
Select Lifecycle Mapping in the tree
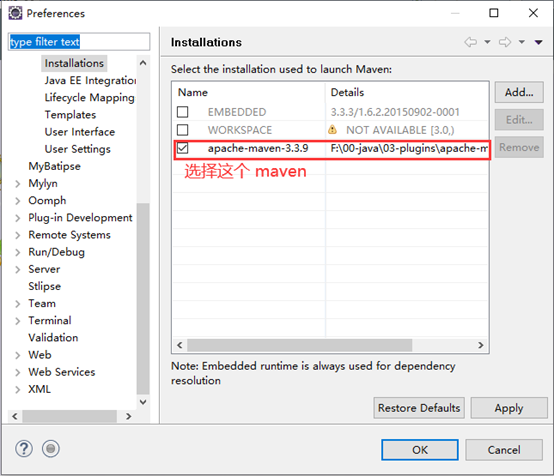pos(90,98)
